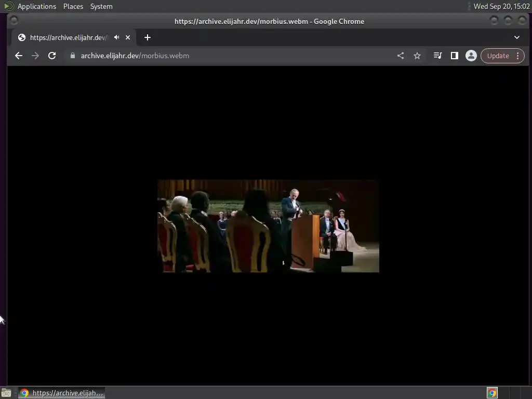Click the Chrome window menu button at title left
This screenshot has width=532, height=399.
coord(14,21)
